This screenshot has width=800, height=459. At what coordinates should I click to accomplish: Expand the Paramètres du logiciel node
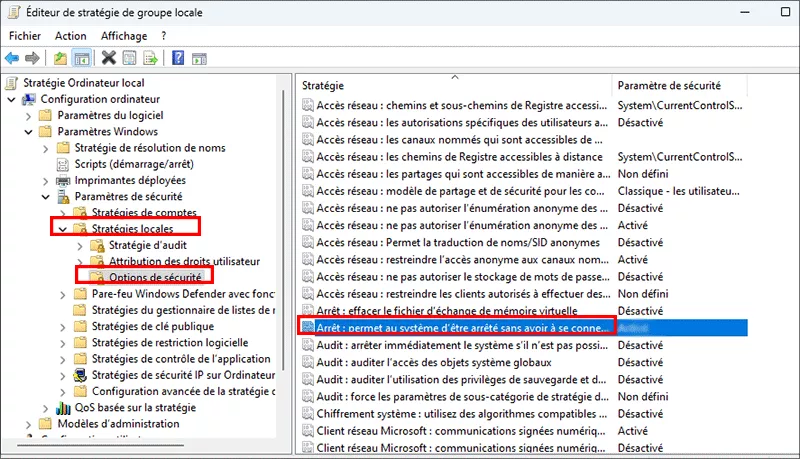(28, 116)
